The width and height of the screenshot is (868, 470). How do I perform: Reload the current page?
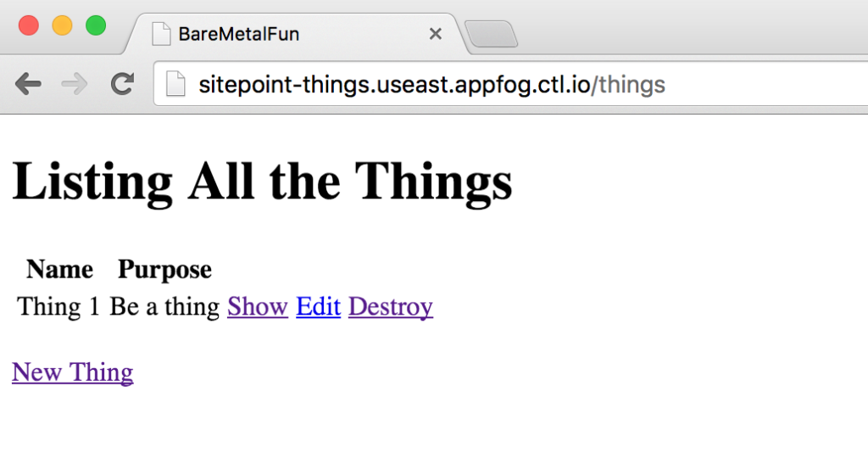[123, 84]
